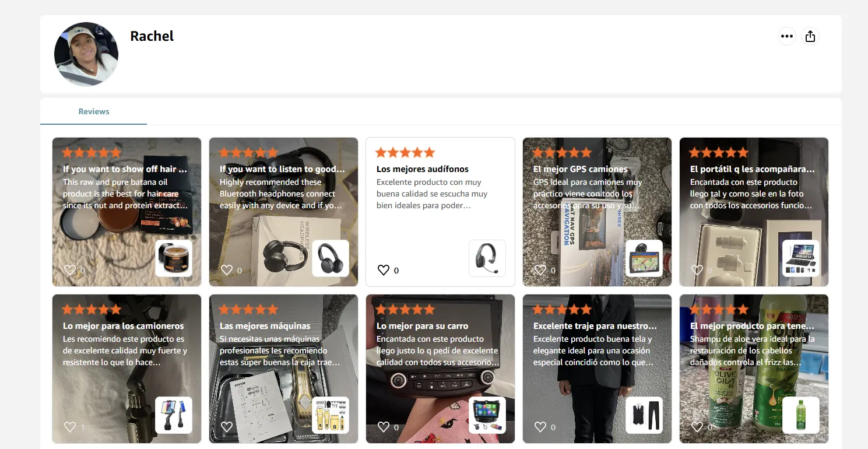Open the phone mount product thumbnail
This screenshot has height=449, width=868.
click(x=174, y=415)
